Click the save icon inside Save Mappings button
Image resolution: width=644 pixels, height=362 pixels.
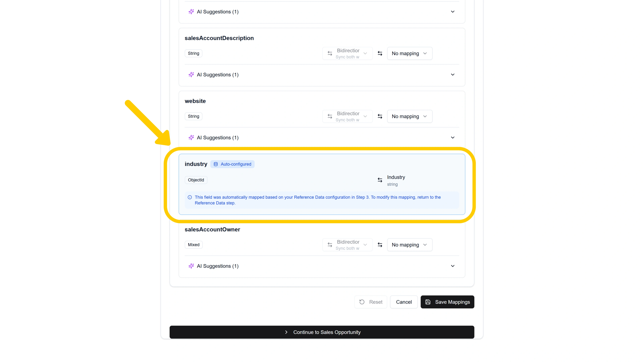click(x=428, y=302)
